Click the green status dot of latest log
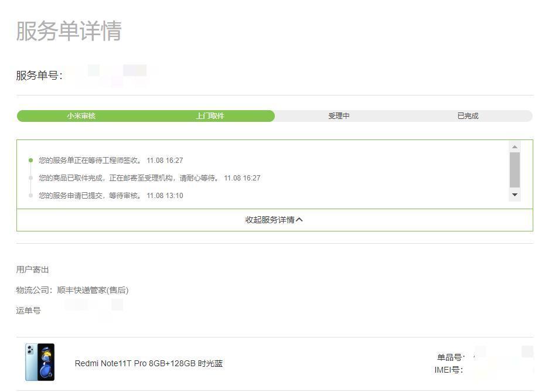Screen dimensions: 545x392 click(x=30, y=160)
